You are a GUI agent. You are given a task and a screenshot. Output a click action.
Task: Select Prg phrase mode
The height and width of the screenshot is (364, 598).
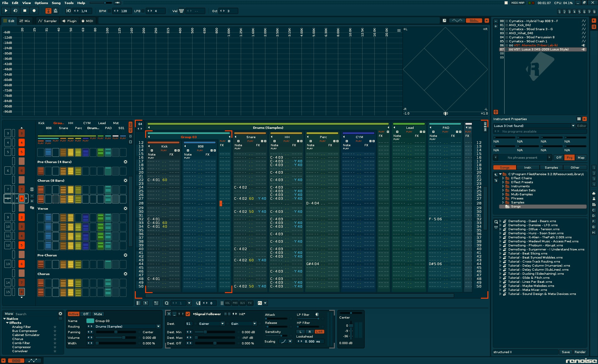570,157
